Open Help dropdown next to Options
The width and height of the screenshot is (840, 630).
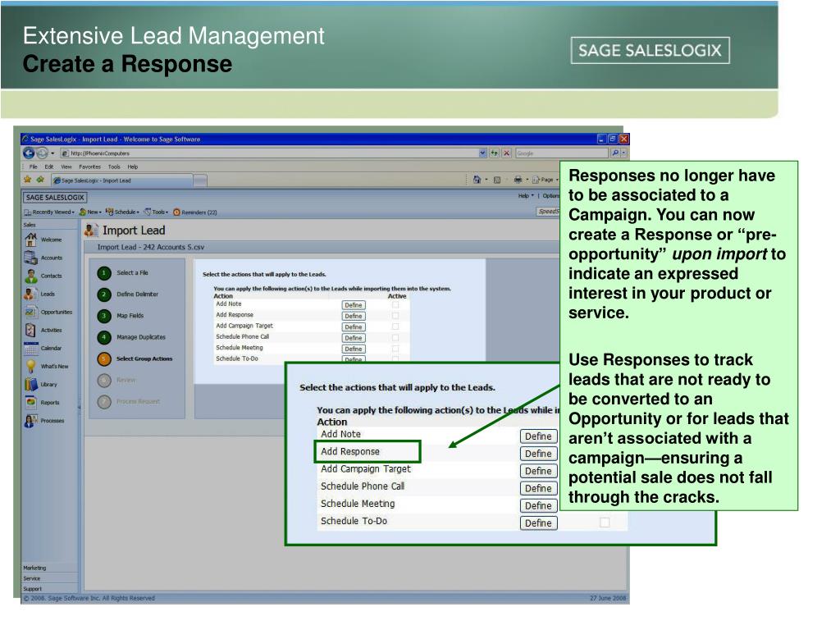(x=526, y=195)
